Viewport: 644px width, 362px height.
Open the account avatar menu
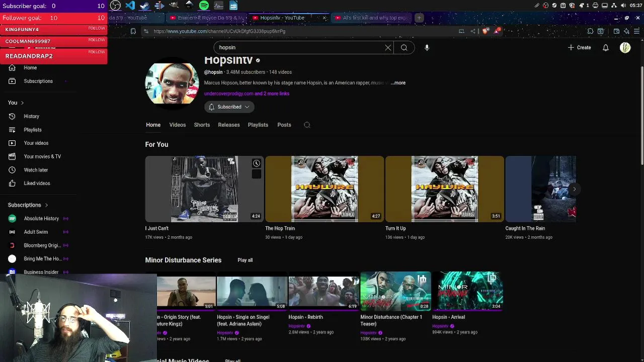(625, 48)
